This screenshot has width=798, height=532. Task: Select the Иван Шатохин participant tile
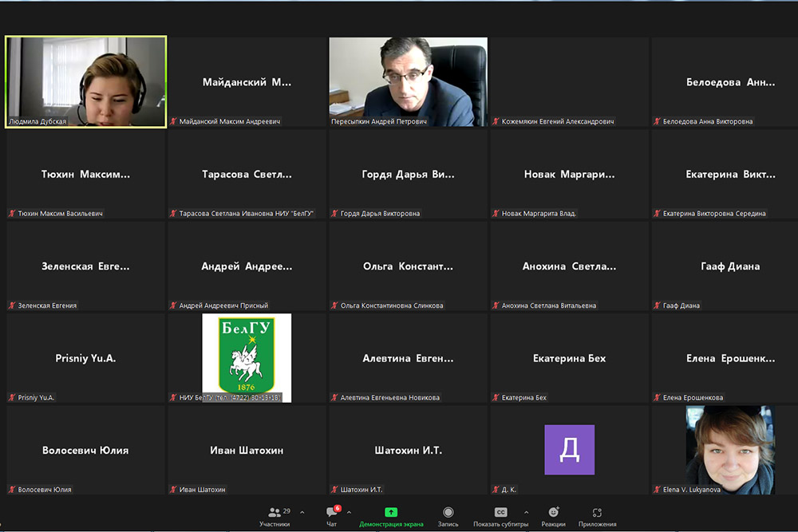pyautogui.click(x=247, y=450)
